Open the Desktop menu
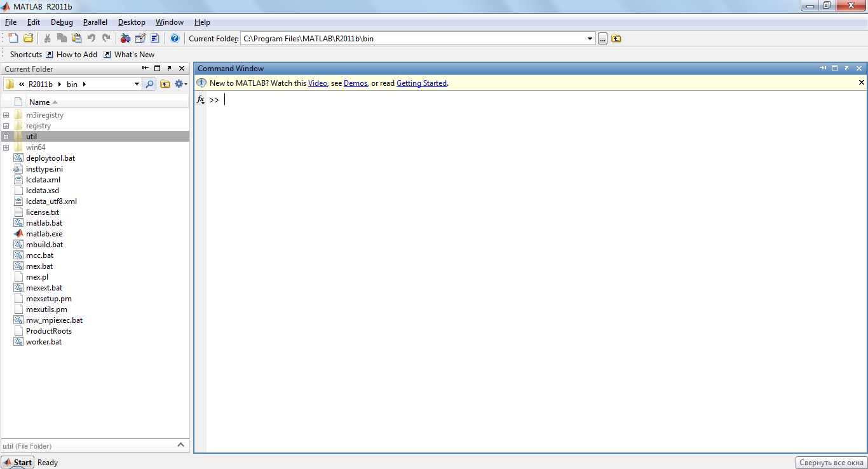Screen dimensions: 868x469 [x=132, y=22]
